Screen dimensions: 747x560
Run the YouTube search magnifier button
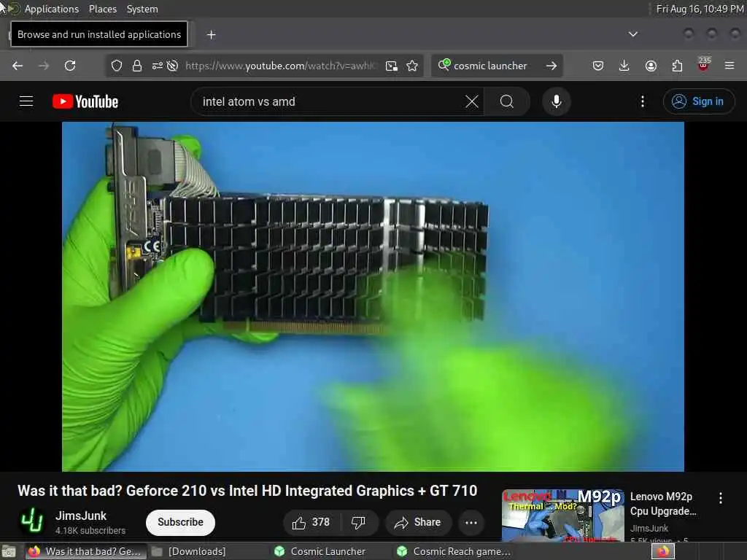507,101
